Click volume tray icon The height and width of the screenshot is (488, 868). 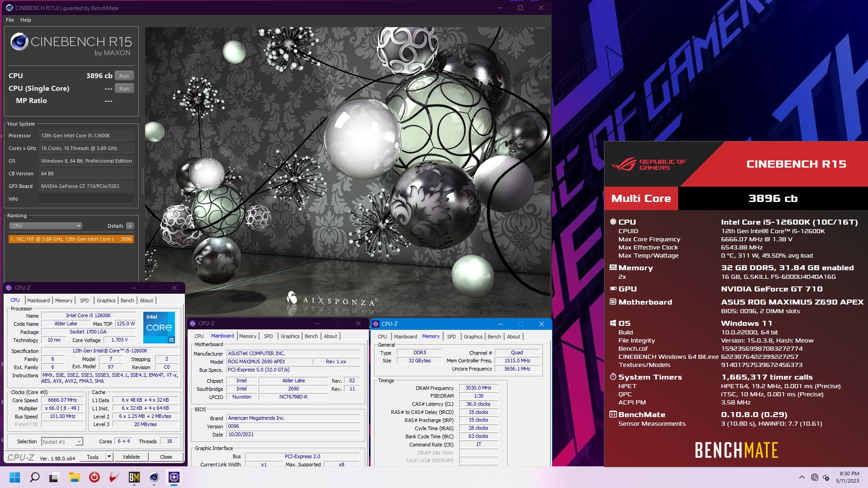[826, 477]
